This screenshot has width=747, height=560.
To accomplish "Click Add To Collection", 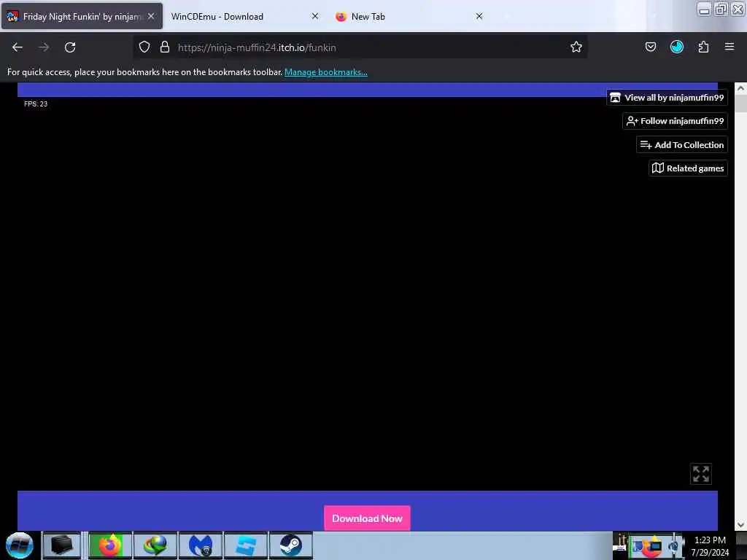I will pyautogui.click(x=682, y=145).
